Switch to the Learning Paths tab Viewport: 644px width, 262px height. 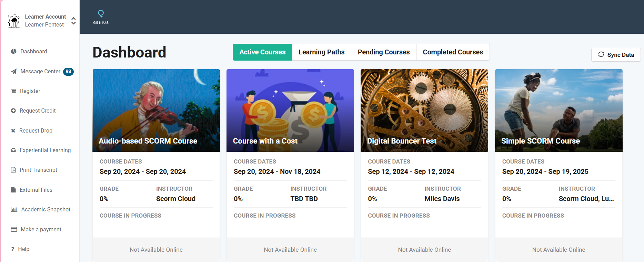pyautogui.click(x=321, y=52)
